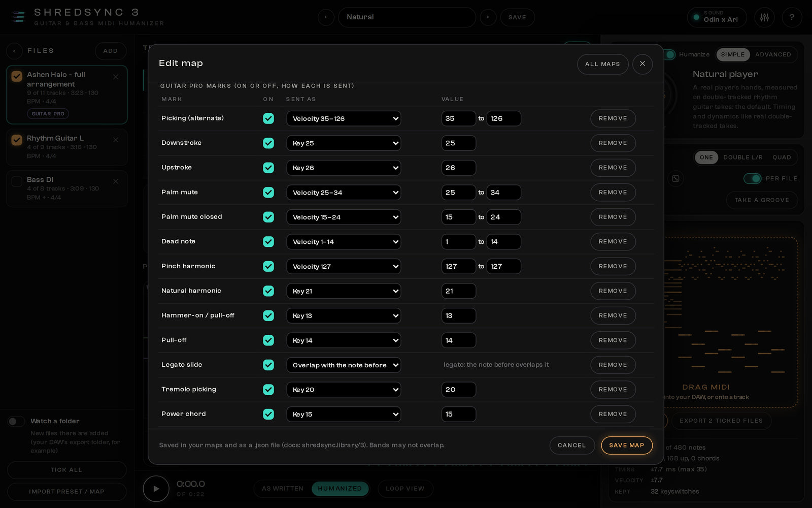The height and width of the screenshot is (508, 812).
Task: Click the Save Map button
Action: pos(627,446)
